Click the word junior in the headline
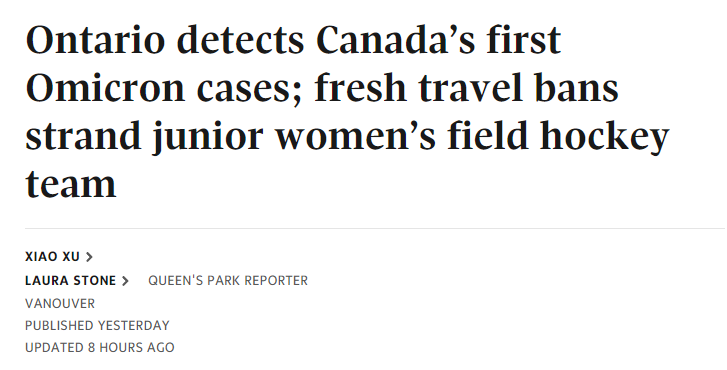This screenshot has width=727, height=370. pyautogui.click(x=208, y=138)
